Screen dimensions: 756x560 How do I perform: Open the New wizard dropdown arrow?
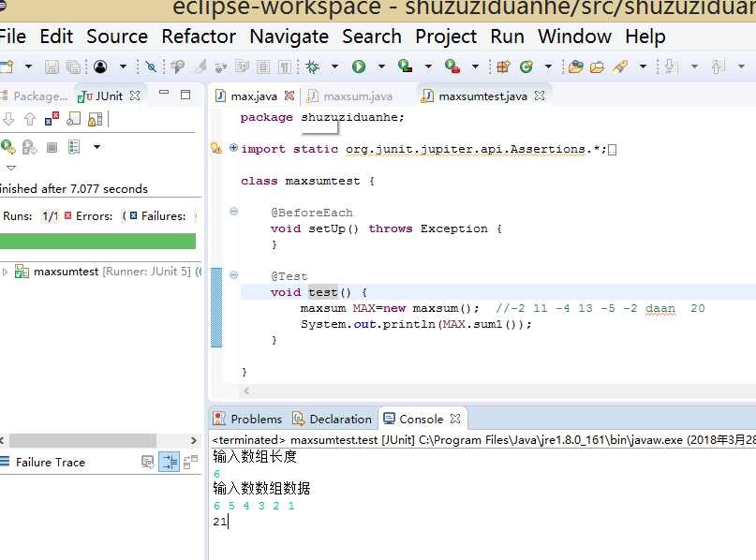[x=28, y=66]
